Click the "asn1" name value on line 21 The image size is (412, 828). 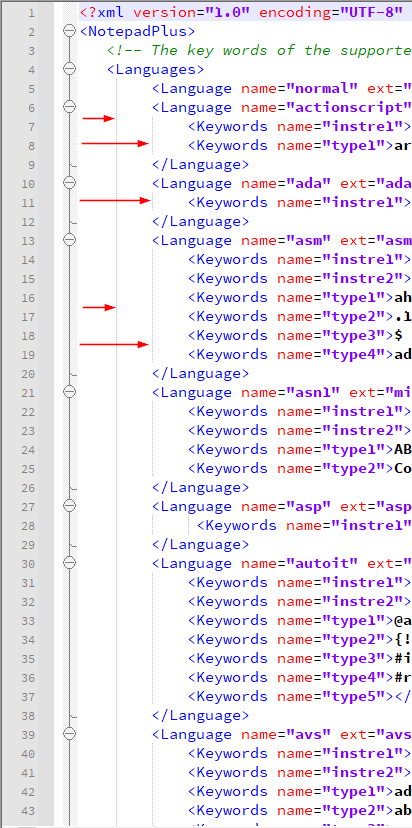tap(313, 393)
